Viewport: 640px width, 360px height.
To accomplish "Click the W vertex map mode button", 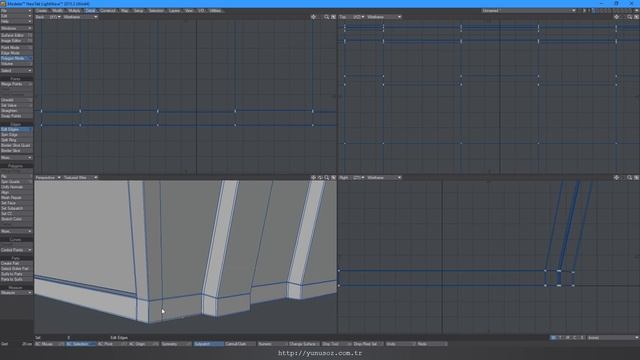I will 553,338.
